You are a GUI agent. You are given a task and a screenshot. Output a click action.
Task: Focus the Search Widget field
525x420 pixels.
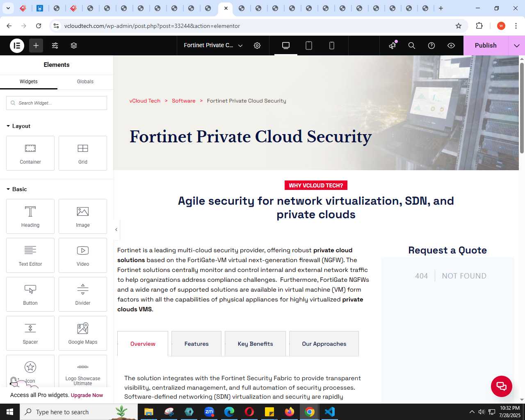tap(57, 103)
